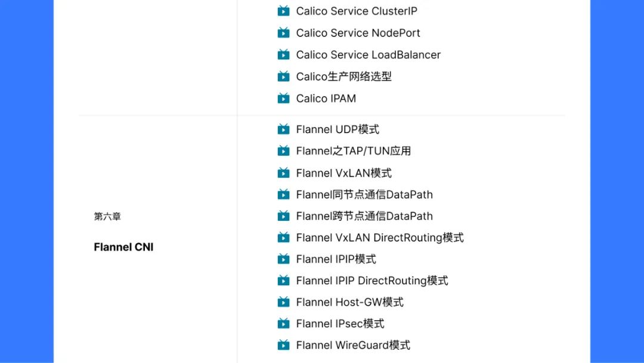644x363 pixels.
Task: Open Flannel VxLAN DirectRouting模式 lesson
Action: tap(380, 238)
